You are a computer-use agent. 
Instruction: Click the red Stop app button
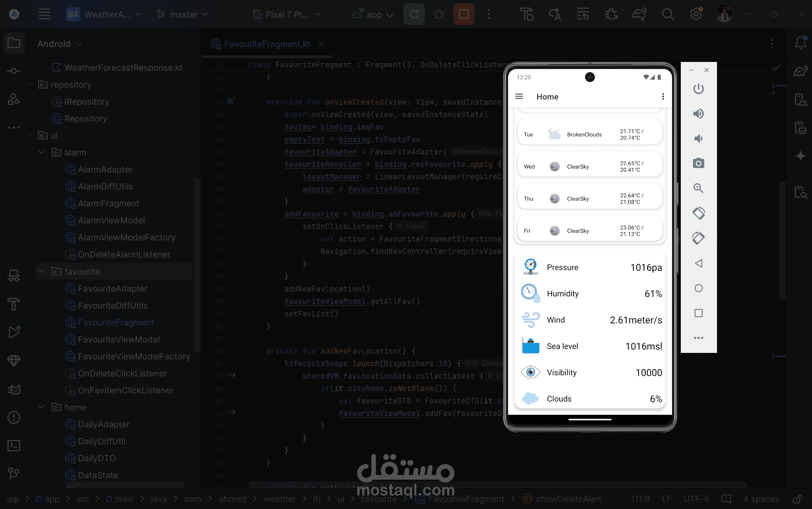[464, 14]
